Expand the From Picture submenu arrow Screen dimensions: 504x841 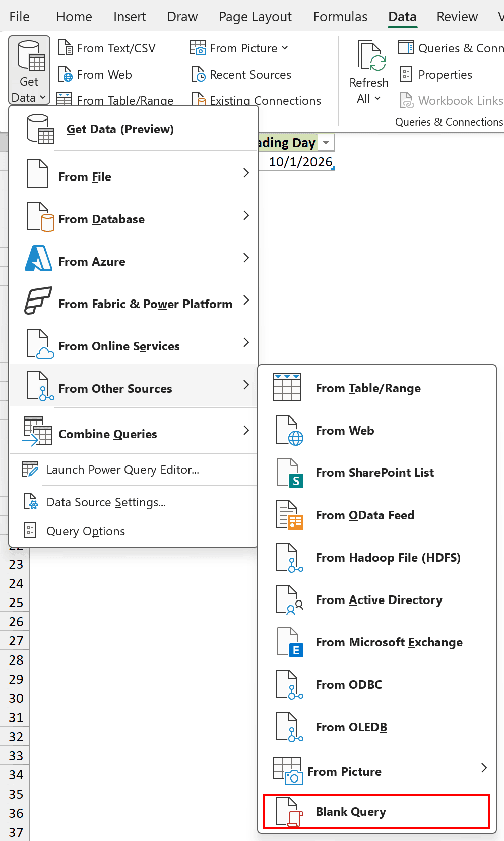pyautogui.click(x=484, y=768)
